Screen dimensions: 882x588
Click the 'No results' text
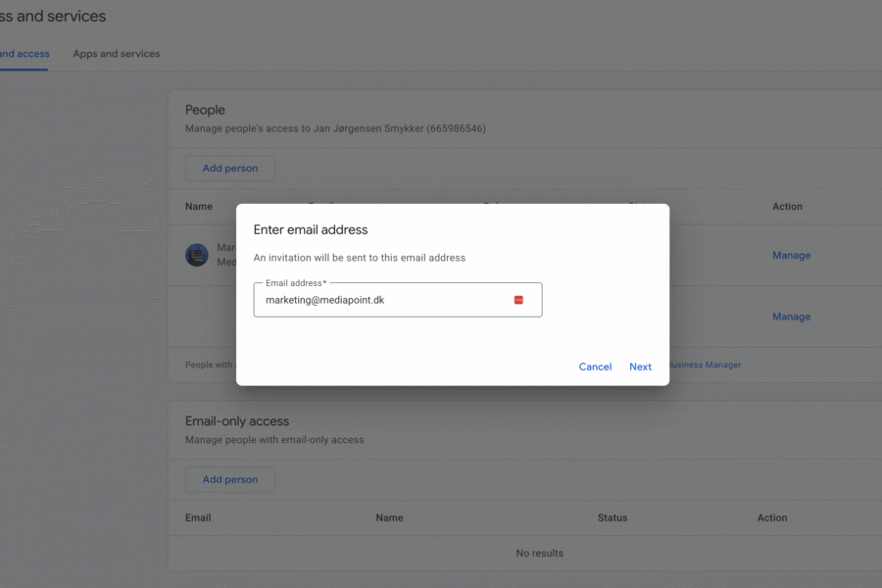pyautogui.click(x=539, y=553)
